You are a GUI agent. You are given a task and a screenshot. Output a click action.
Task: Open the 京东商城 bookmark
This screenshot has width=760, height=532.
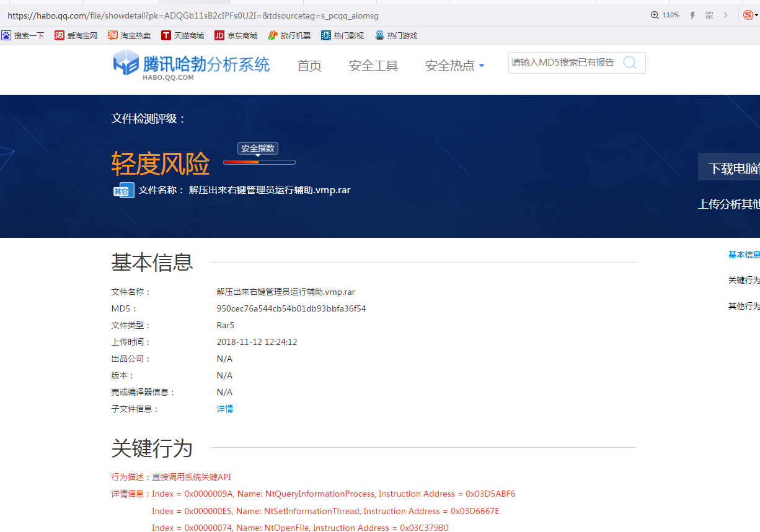coord(236,36)
